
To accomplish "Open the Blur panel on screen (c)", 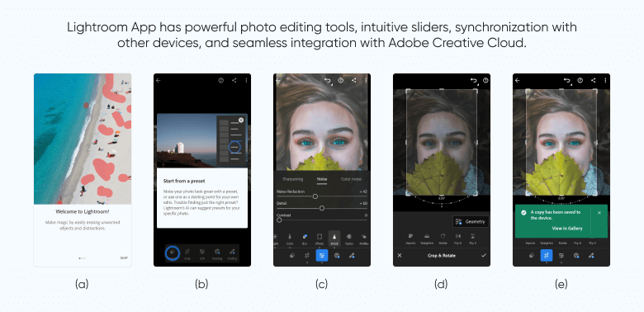I will pyautogui.click(x=305, y=239).
